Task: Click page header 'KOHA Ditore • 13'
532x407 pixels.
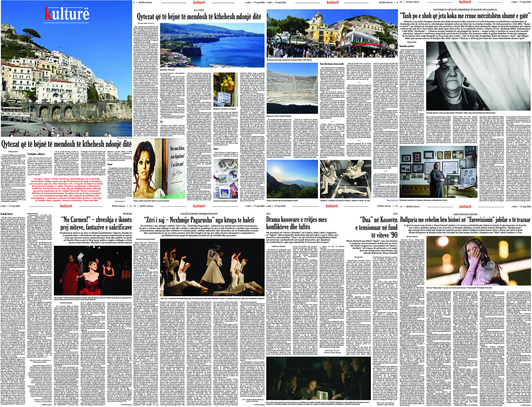Action: [388, 206]
